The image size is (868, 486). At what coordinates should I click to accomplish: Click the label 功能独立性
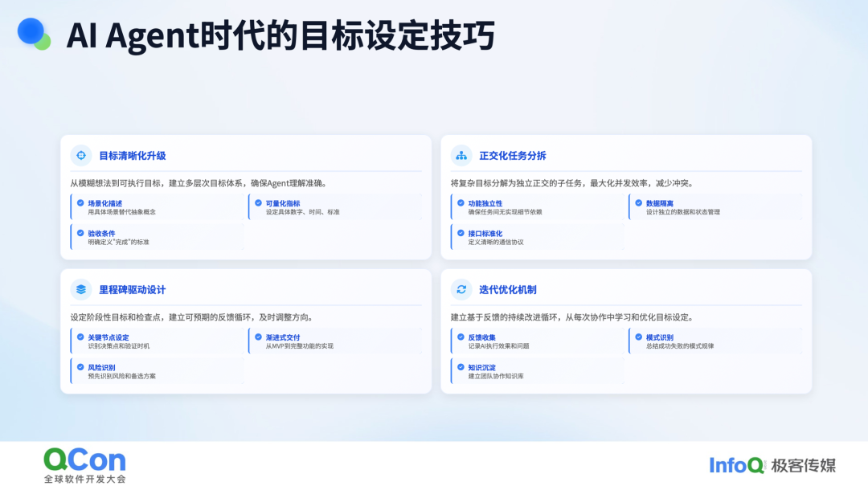pyautogui.click(x=485, y=203)
